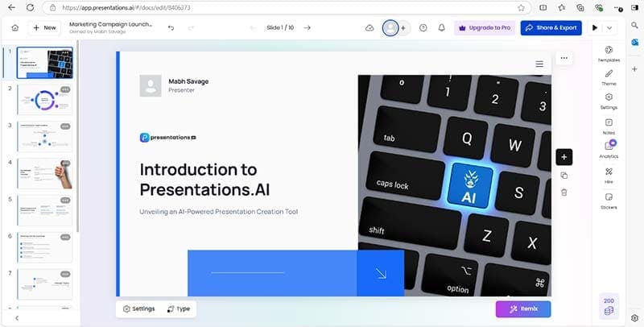Bookmark page with star icon

tap(521, 7)
